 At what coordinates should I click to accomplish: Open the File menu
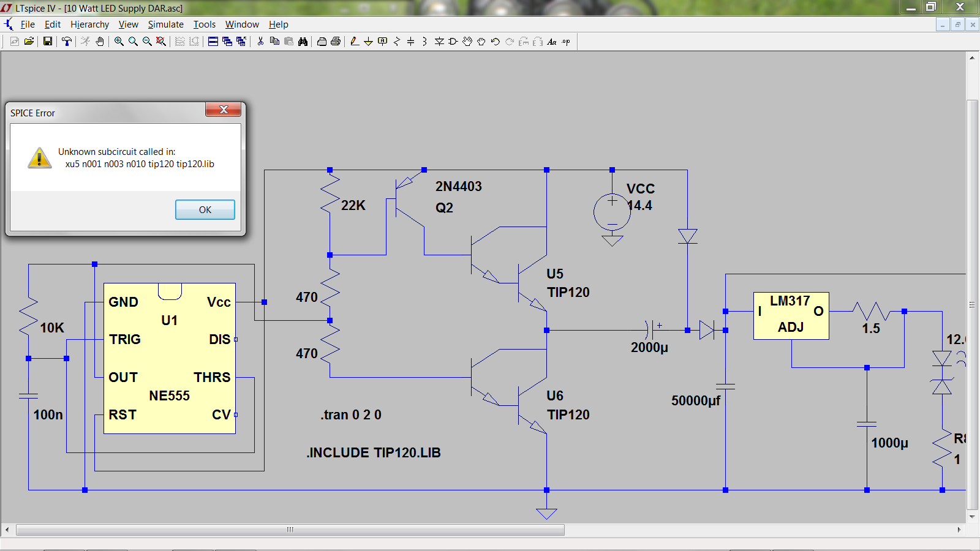coord(28,24)
